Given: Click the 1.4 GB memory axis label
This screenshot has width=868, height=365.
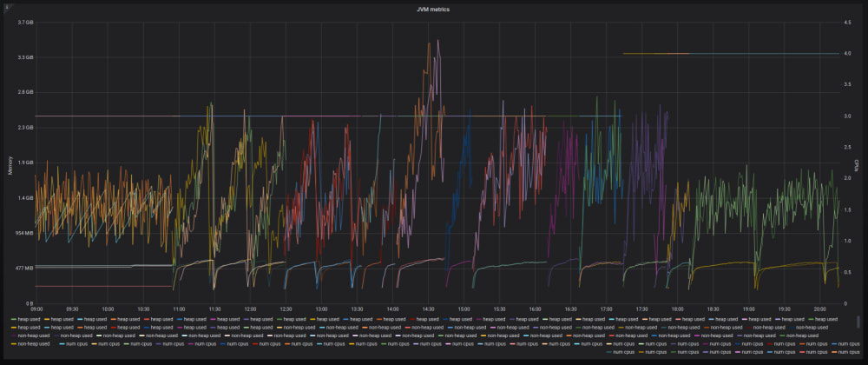Looking at the screenshot, I should (x=26, y=198).
